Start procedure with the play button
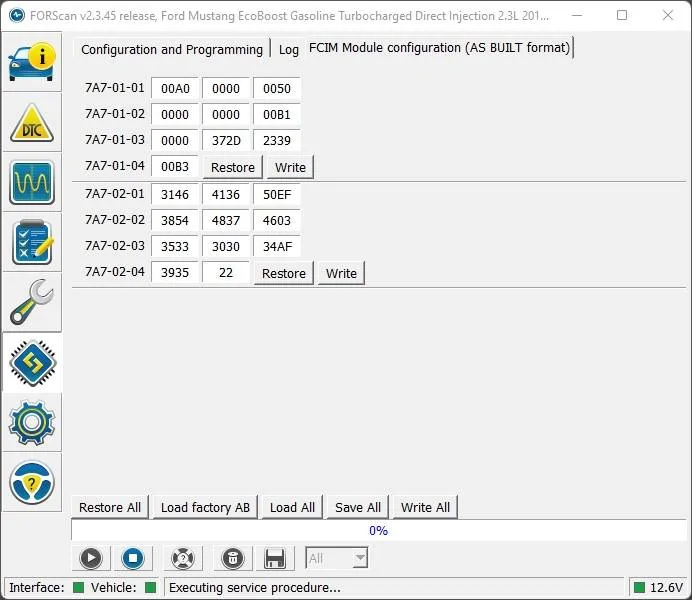The width and height of the screenshot is (692, 600). [91, 558]
